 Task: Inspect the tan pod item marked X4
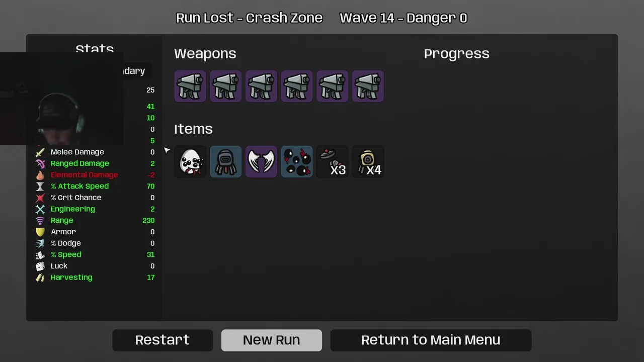click(x=368, y=161)
